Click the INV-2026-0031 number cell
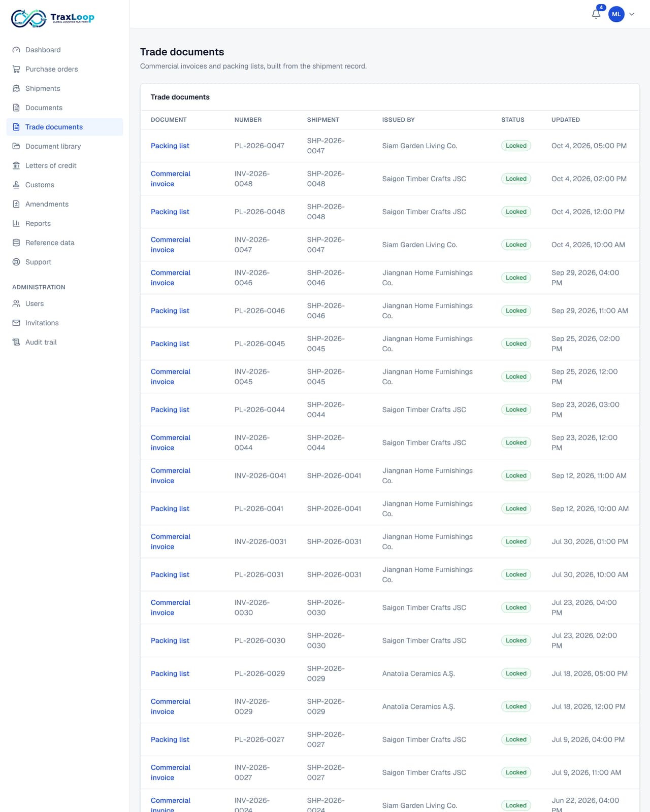This screenshot has width=650, height=812. pos(260,542)
